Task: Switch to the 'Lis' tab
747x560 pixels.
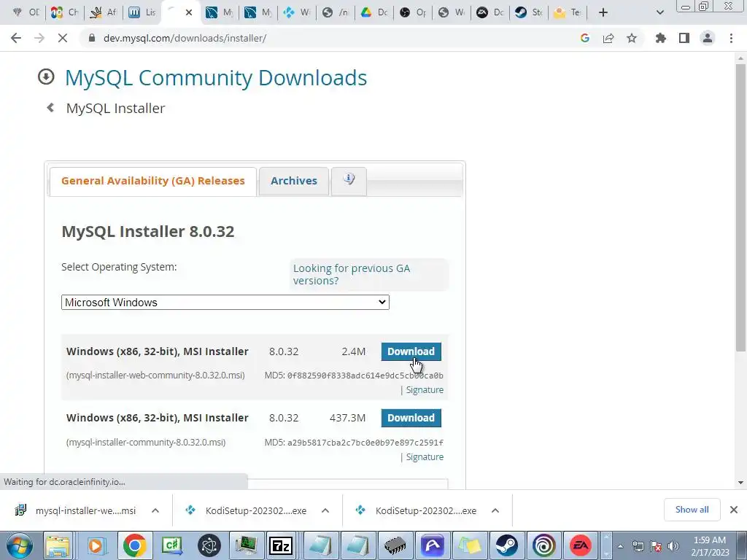Action: (142, 12)
